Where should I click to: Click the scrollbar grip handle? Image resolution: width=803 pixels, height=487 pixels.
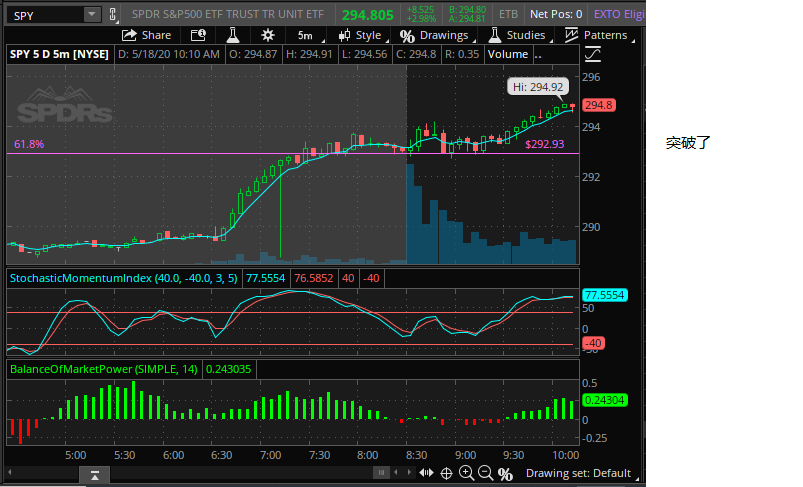pos(381,473)
